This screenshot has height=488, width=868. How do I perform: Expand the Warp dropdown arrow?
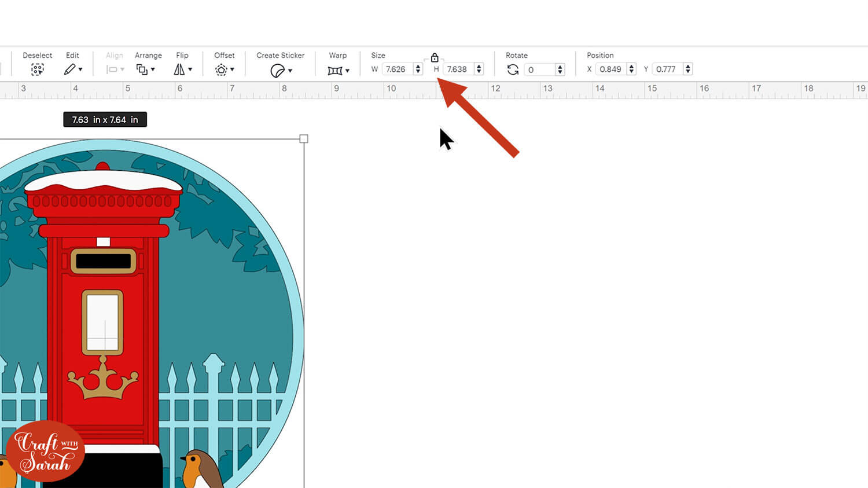[x=347, y=71]
